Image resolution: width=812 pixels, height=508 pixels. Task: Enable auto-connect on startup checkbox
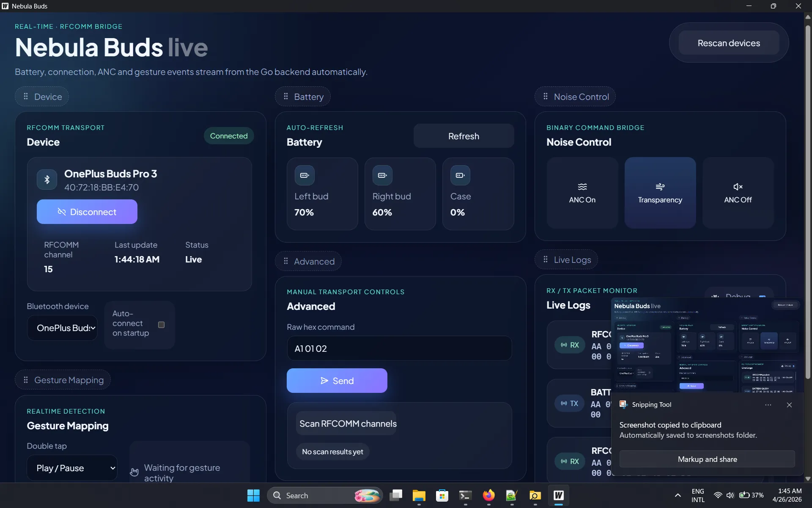coord(161,325)
